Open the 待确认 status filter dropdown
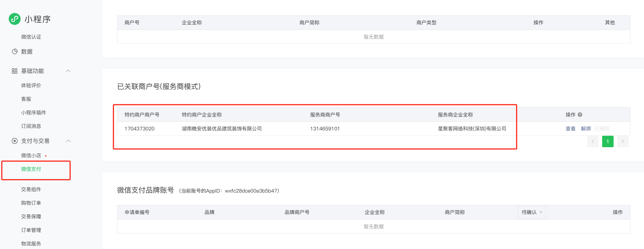644x249 pixels. pyautogui.click(x=532, y=212)
